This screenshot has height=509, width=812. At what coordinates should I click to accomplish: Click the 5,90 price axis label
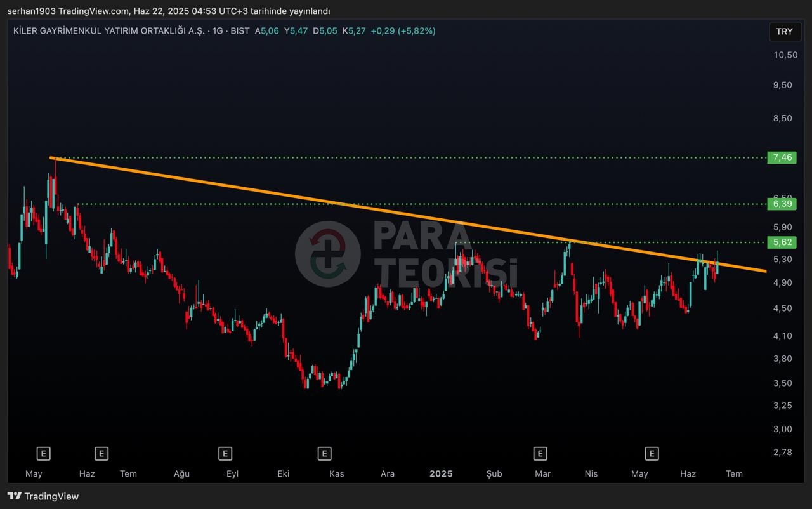point(783,227)
